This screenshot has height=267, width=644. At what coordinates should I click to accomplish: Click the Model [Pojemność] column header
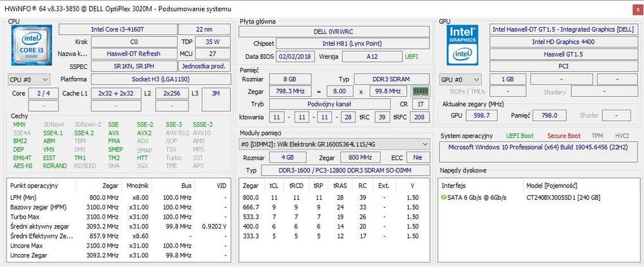552,186
